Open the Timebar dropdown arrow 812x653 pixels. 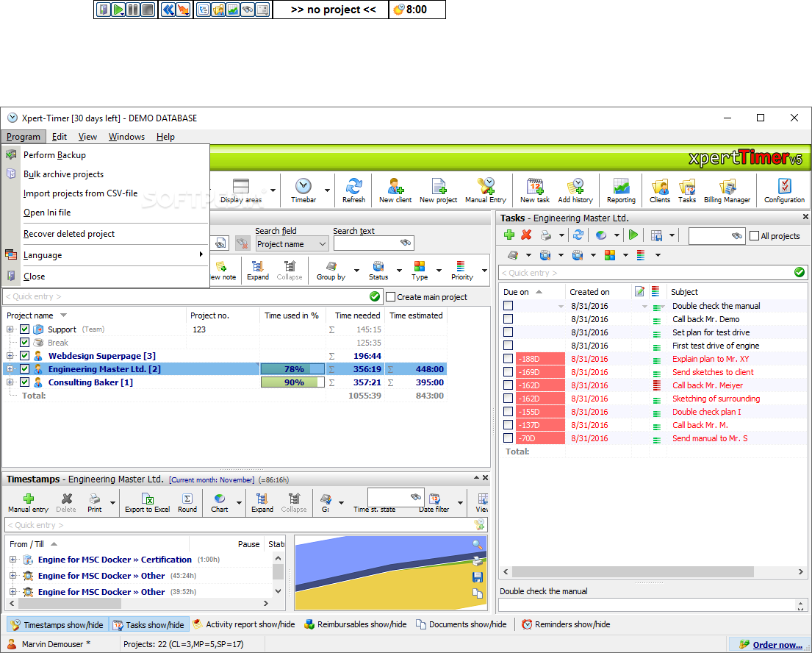tap(327, 190)
